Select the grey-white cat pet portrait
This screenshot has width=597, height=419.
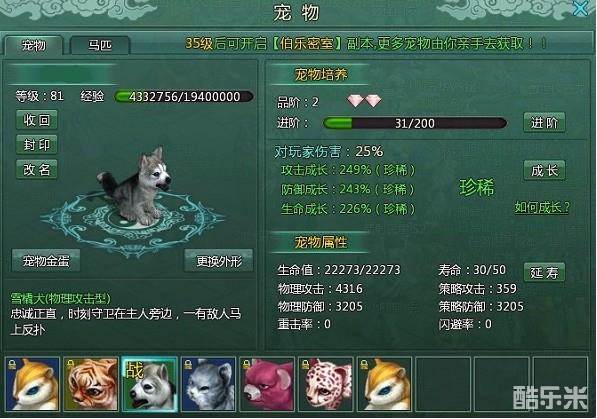[x=209, y=384]
